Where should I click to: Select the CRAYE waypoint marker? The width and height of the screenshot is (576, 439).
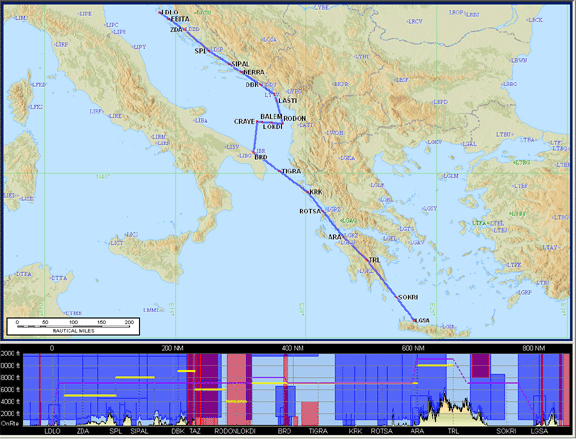(x=244, y=122)
